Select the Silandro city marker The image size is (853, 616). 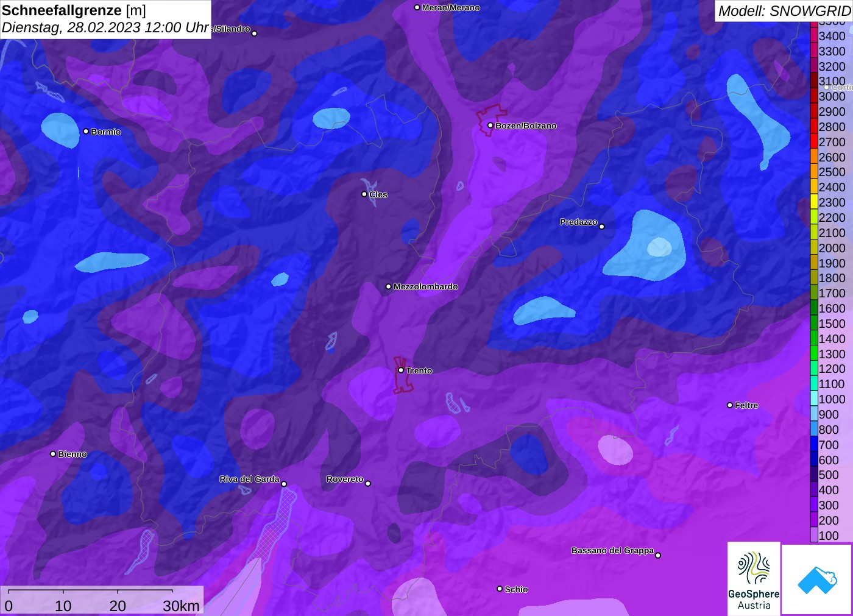(x=255, y=34)
